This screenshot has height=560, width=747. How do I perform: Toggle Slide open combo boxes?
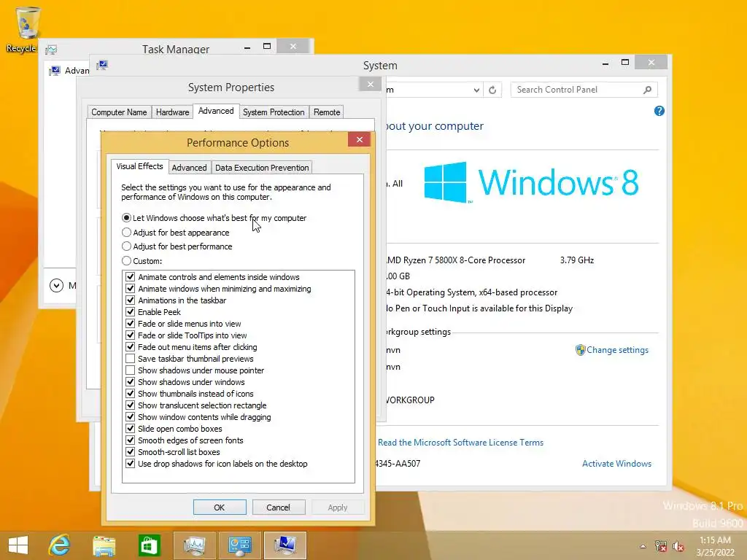point(130,429)
